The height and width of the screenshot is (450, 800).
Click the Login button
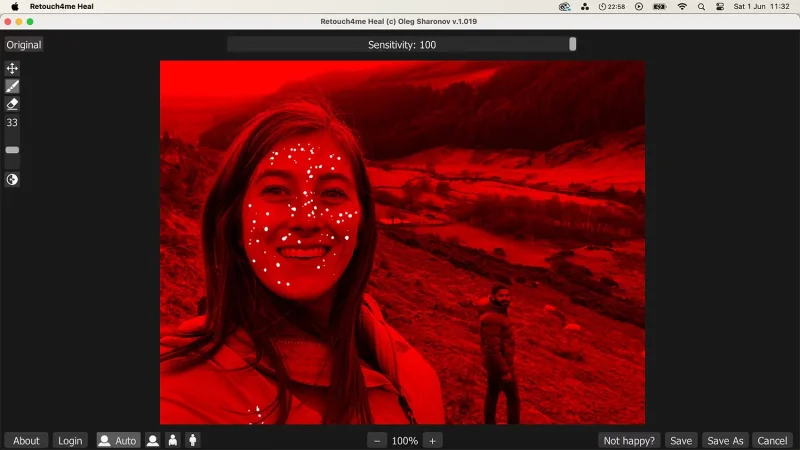tap(70, 441)
